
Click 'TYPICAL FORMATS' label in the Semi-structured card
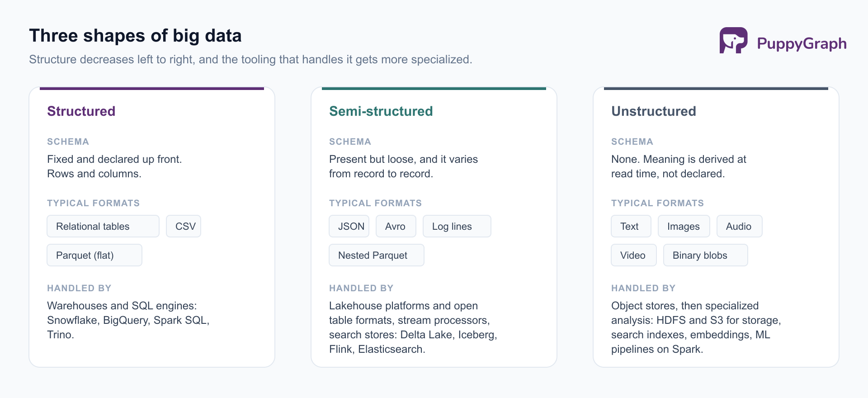pyautogui.click(x=376, y=203)
